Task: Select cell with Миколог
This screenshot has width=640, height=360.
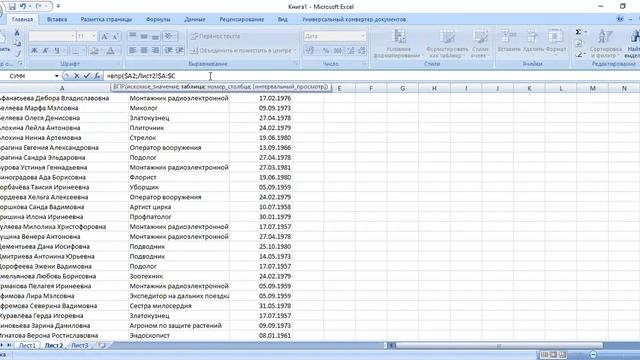Action: [x=178, y=108]
